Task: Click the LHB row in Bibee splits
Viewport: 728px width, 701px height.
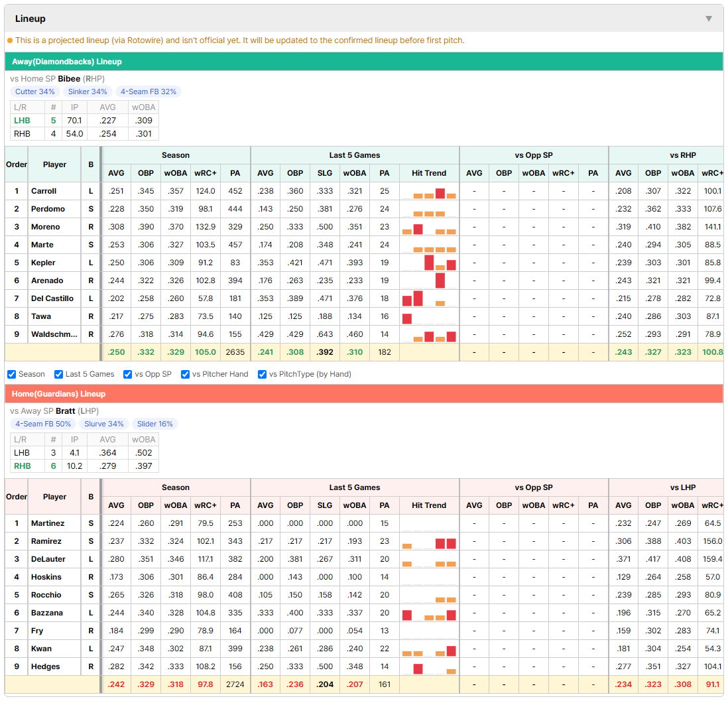Action: pyautogui.click(x=84, y=121)
